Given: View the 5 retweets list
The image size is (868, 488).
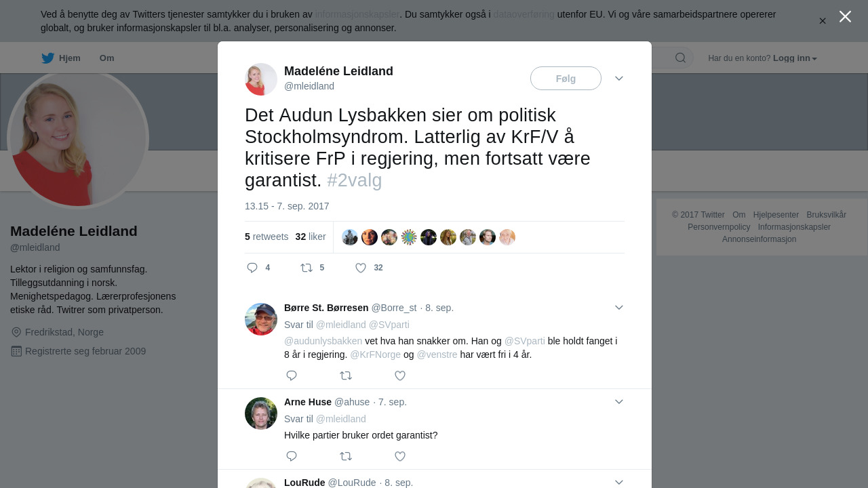Looking at the screenshot, I should [267, 237].
